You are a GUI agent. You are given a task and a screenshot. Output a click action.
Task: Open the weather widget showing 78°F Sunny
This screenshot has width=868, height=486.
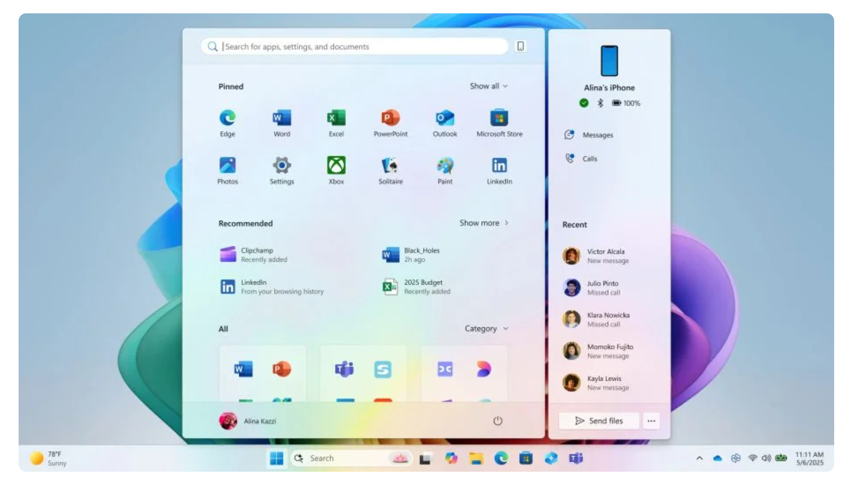pos(48,458)
